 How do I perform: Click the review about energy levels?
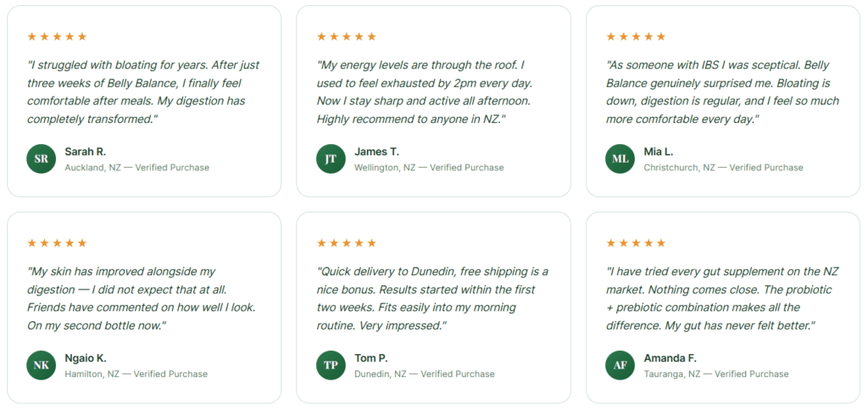point(425,92)
